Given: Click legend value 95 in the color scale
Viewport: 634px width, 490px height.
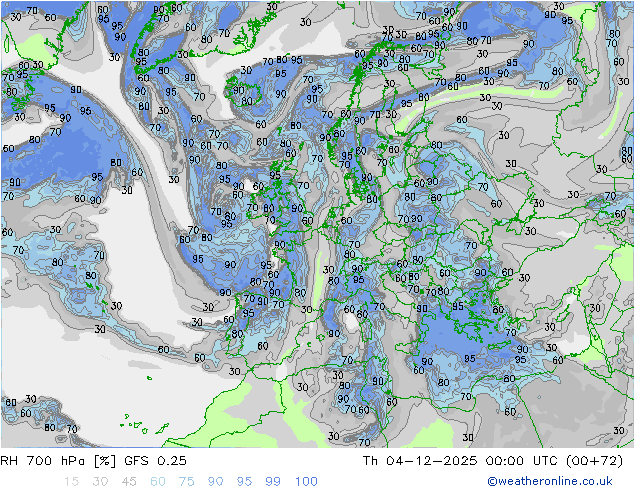Looking at the screenshot, I should tap(244, 482).
